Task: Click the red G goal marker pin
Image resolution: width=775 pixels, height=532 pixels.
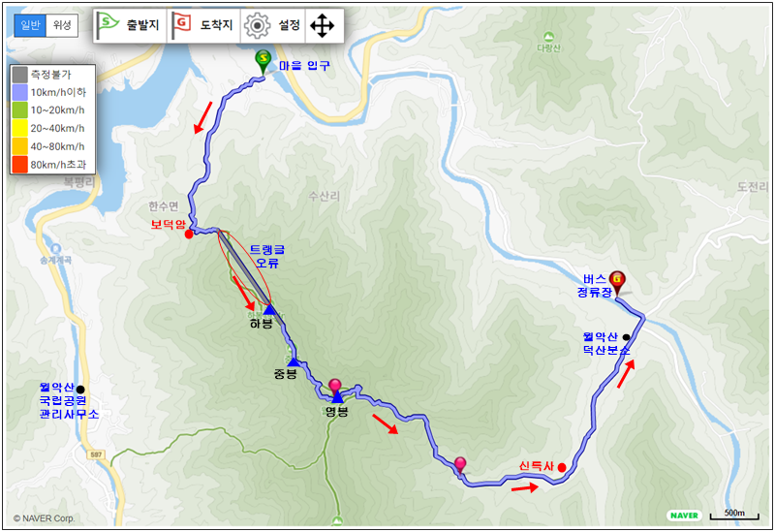Action: tap(617, 283)
